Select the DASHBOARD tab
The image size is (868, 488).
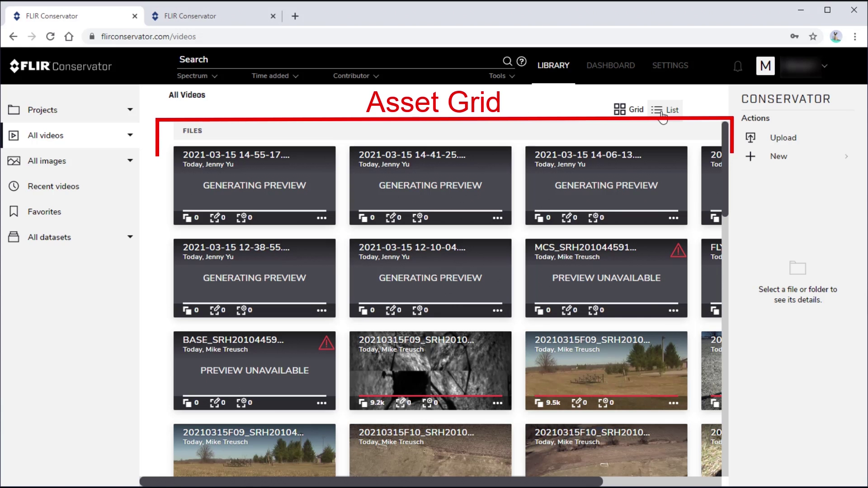coord(610,65)
